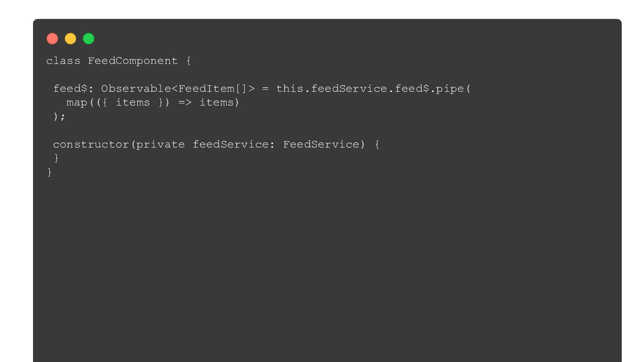The height and width of the screenshot is (362, 644).
Task: Click the "this" keyword
Action: click(290, 89)
